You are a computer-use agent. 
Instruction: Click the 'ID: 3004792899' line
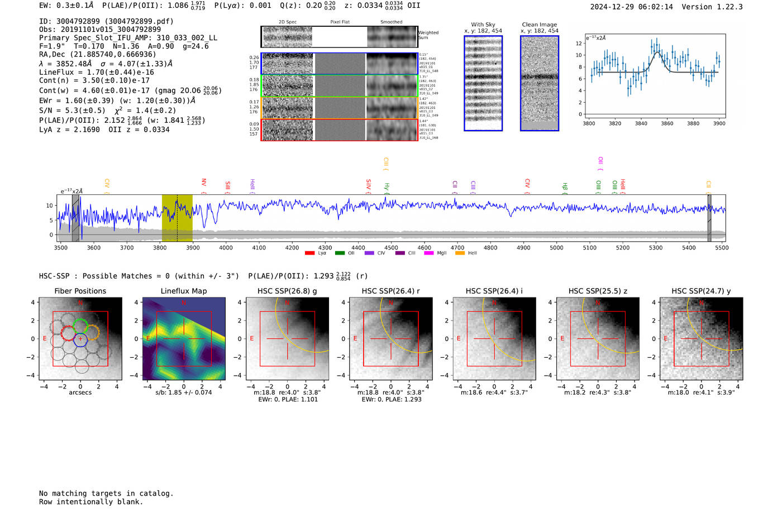point(106,21)
